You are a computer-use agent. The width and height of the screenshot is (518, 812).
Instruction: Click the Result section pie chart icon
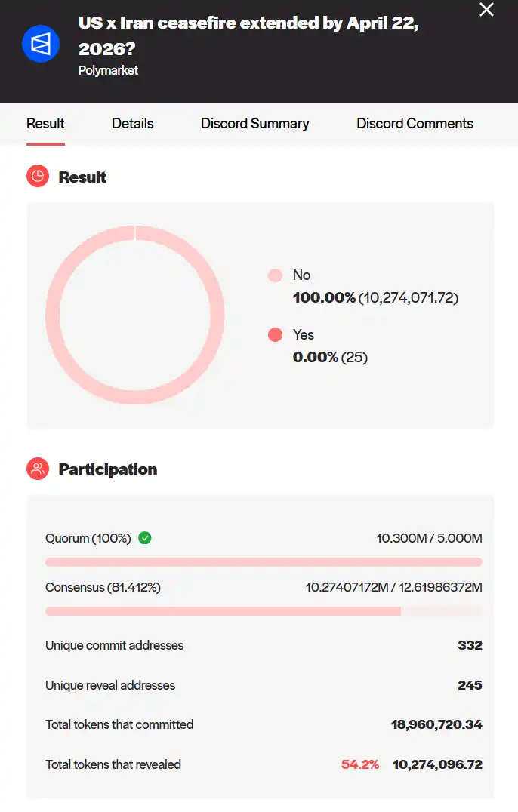tap(38, 177)
